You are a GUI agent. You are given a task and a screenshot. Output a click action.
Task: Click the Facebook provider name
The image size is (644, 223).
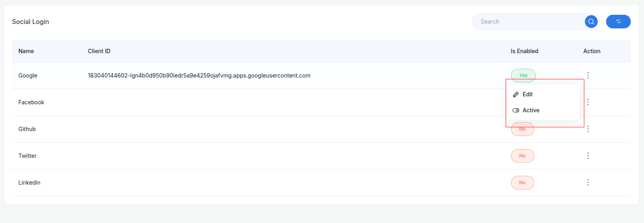[31, 102]
